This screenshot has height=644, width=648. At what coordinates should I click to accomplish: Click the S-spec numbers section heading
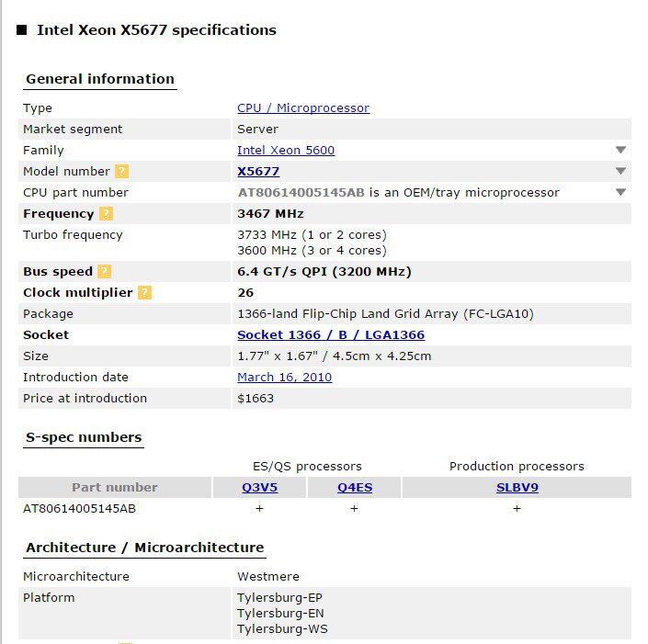84,437
